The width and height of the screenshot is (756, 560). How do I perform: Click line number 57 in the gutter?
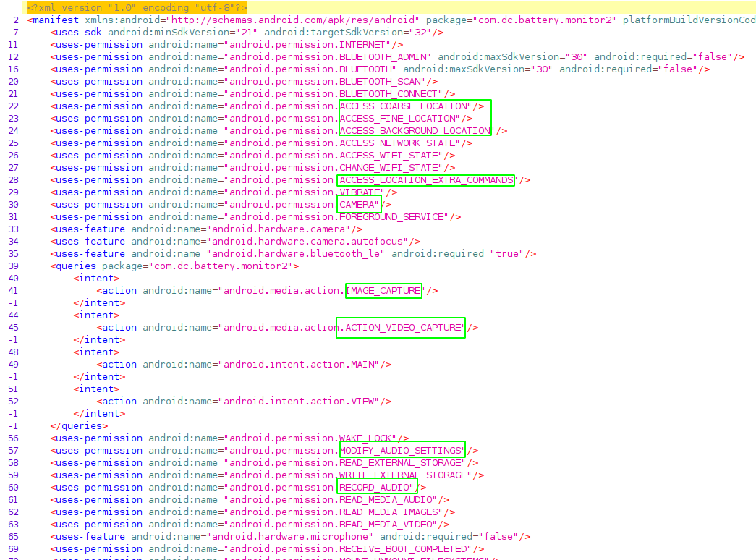coord(14,451)
